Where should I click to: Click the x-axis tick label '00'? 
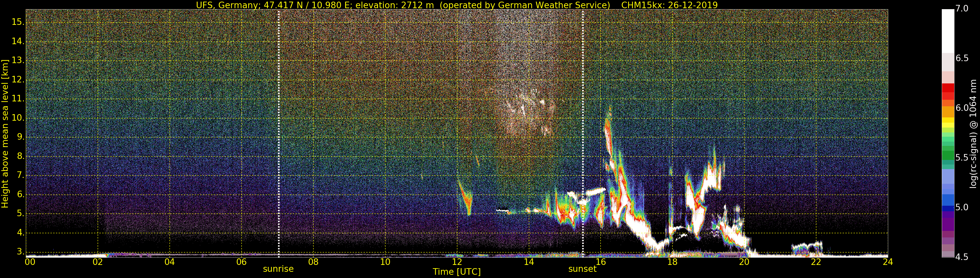[x=30, y=262]
